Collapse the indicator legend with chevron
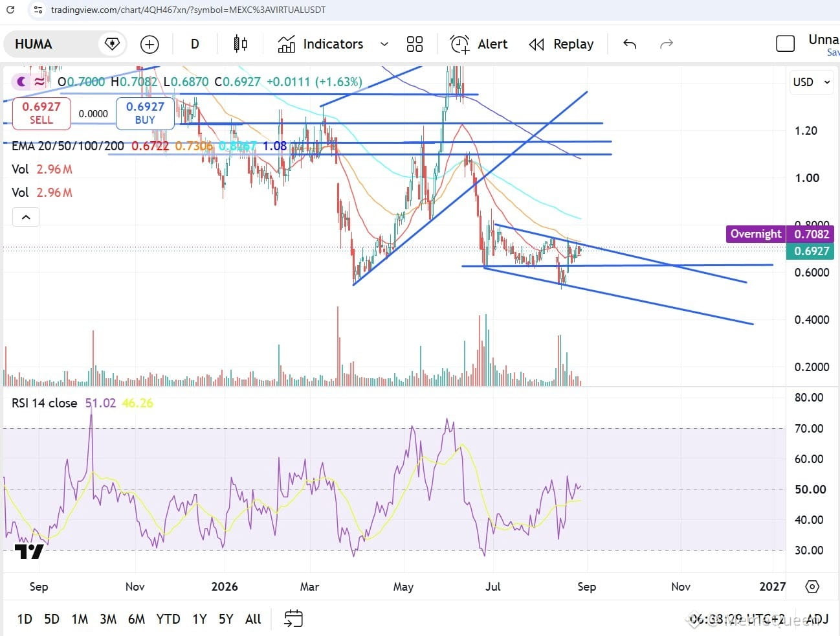Viewport: 840px width, 636px height. (x=26, y=217)
